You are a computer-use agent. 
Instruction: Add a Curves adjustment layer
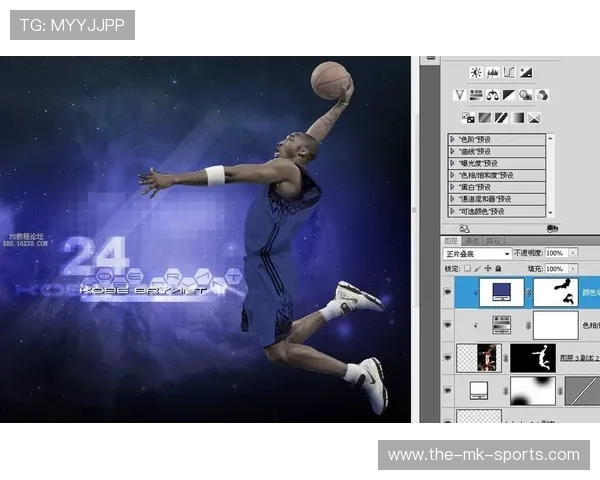click(x=509, y=72)
